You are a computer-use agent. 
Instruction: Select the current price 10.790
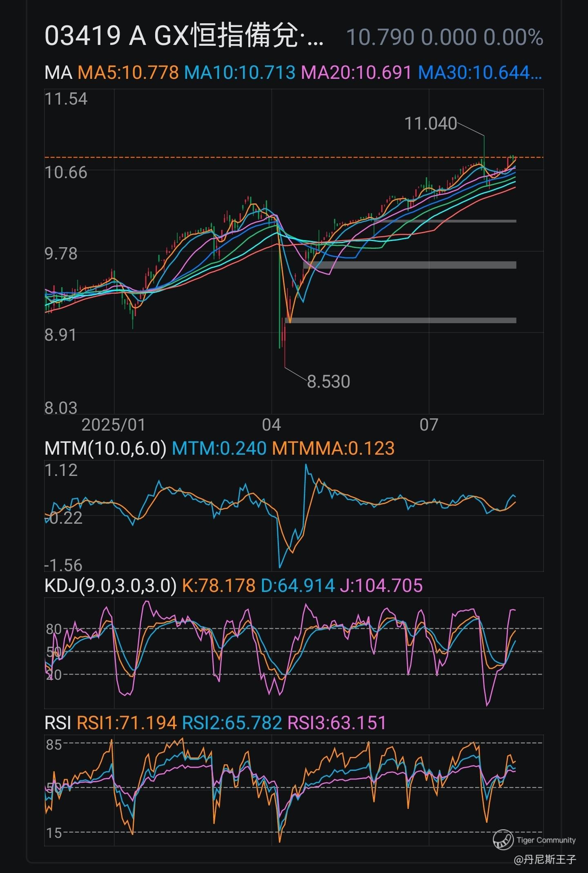click(380, 37)
